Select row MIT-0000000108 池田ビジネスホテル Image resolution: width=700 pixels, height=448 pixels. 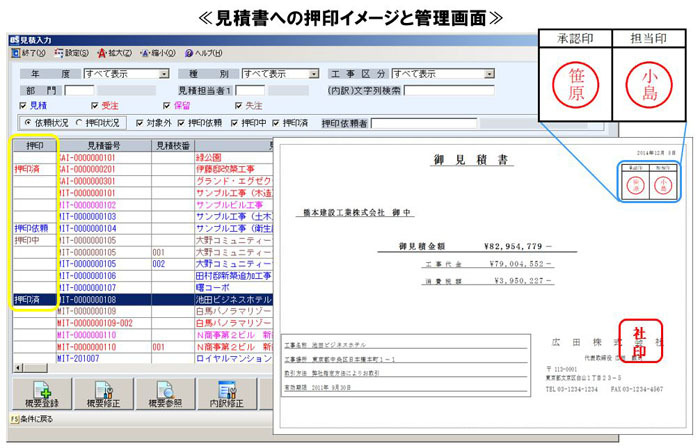click(143, 299)
